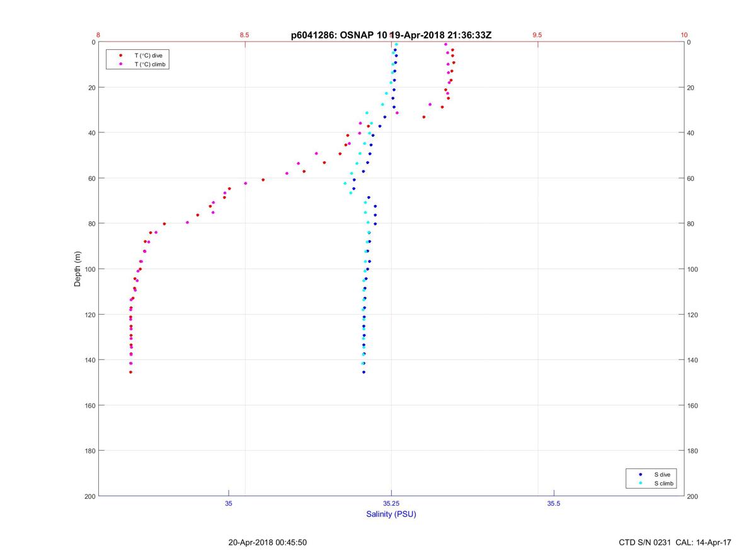Click depth tick 80 on the right axis

click(690, 224)
